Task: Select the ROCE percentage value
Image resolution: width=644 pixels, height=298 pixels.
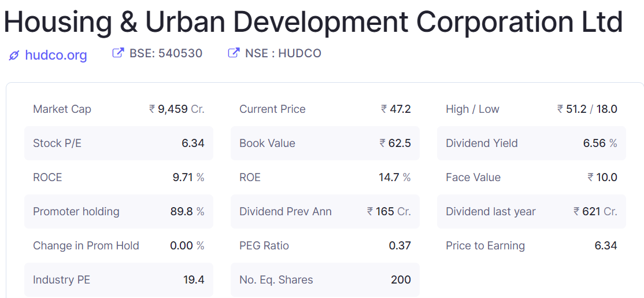Action: [188, 177]
